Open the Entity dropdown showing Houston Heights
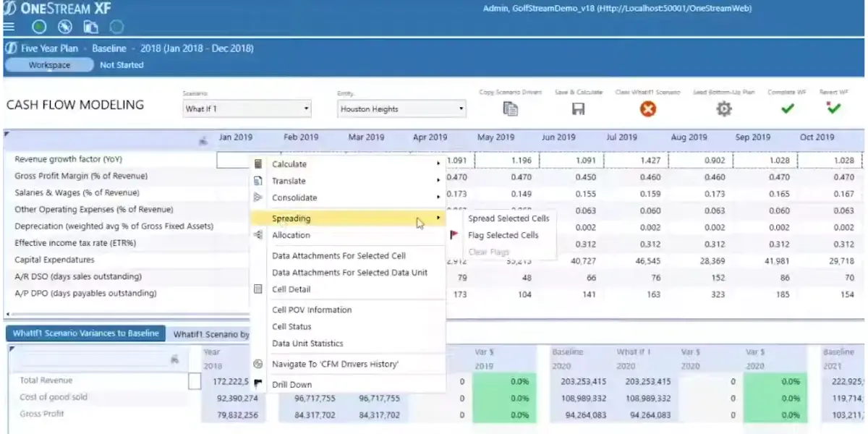Viewport: 868px width, 434px height. point(401,109)
